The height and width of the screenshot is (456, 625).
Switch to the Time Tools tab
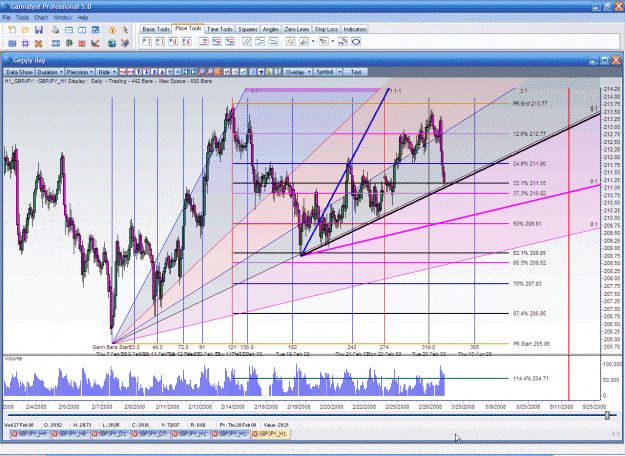(220, 29)
